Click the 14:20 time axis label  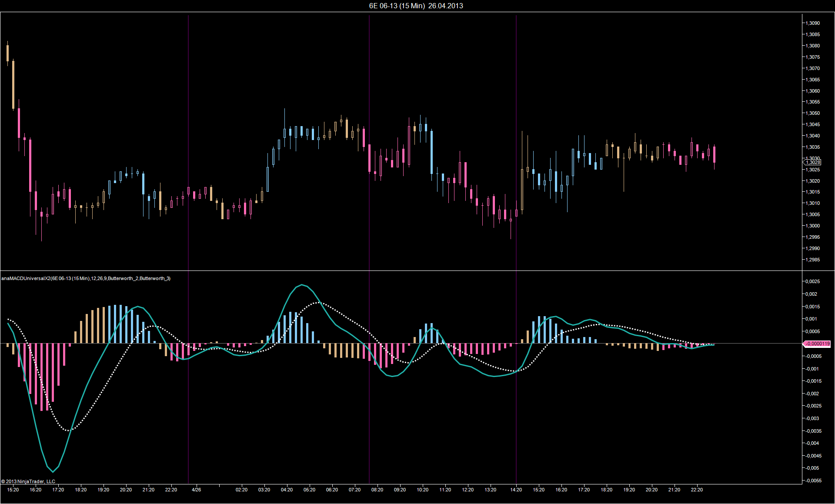[516, 490]
